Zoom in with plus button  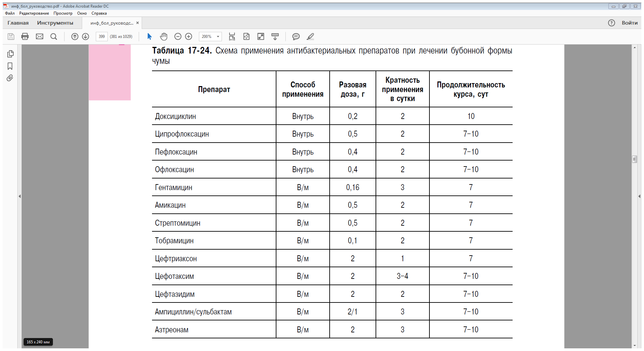pos(189,37)
